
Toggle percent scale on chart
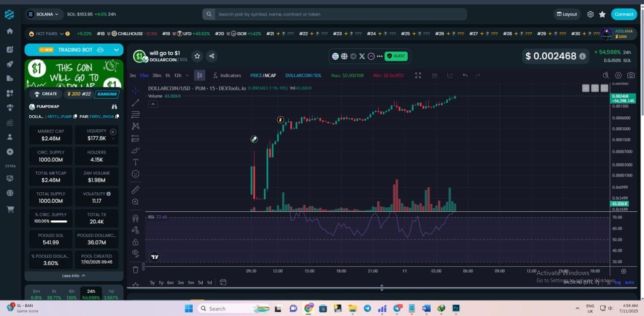point(608,282)
